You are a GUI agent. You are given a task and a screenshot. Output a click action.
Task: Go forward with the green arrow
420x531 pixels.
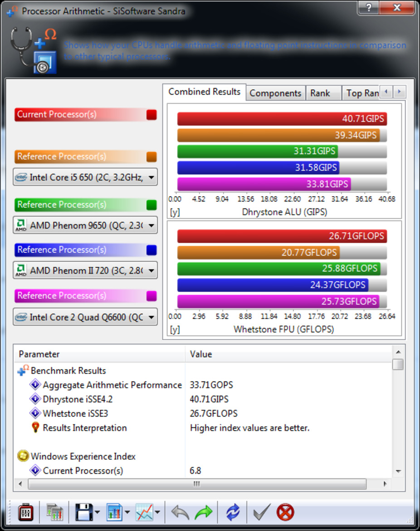(x=204, y=512)
